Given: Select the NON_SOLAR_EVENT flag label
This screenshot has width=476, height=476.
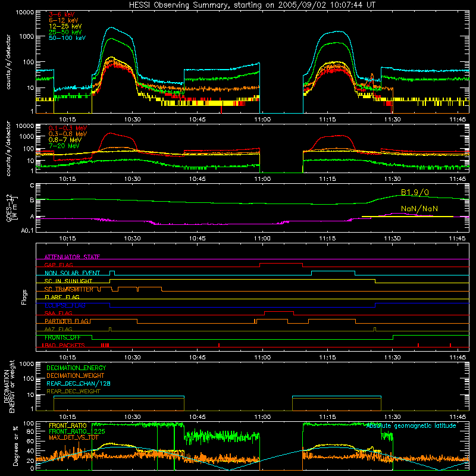Looking at the screenshot, I should tap(72, 273).
